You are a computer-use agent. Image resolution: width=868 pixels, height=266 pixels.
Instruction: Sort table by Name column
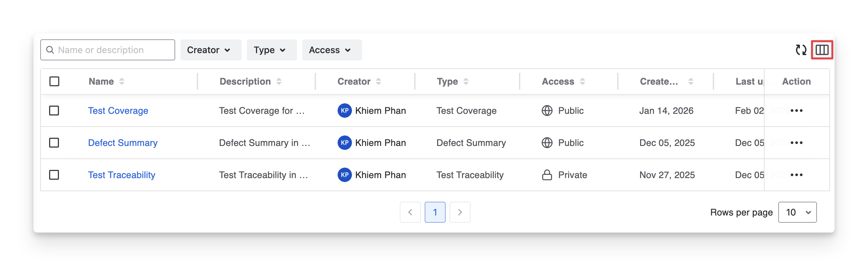pos(122,81)
